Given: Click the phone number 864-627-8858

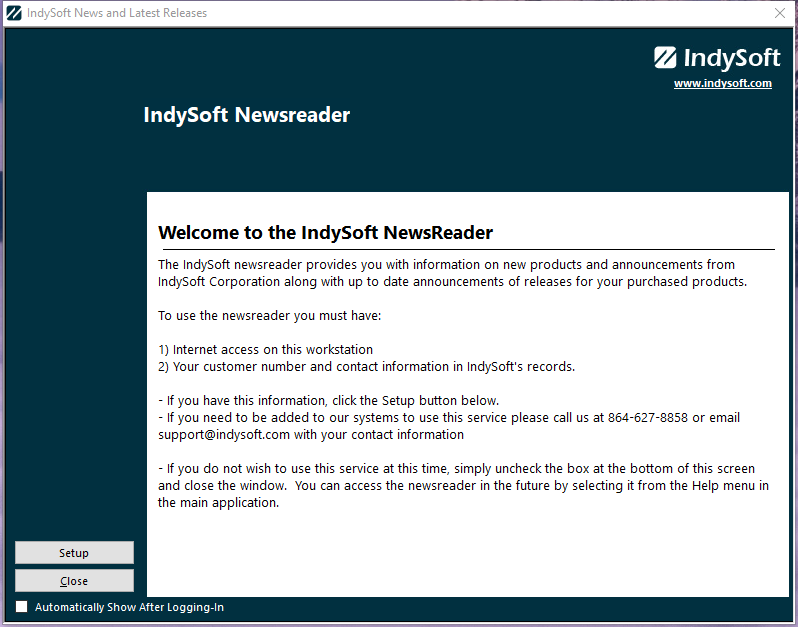Looking at the screenshot, I should point(647,418).
